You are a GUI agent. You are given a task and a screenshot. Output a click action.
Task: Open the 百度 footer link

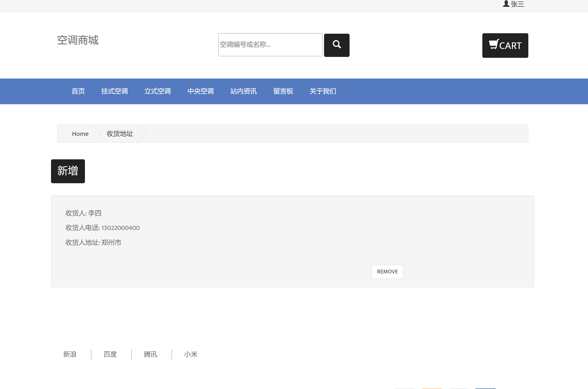click(110, 354)
